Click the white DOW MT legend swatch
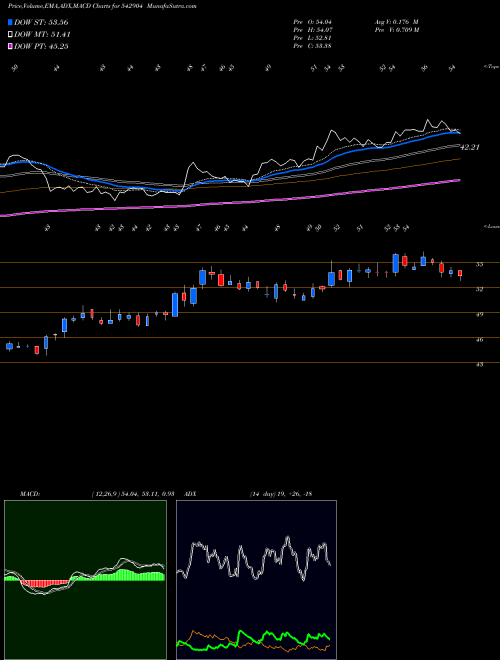The image size is (500, 660). point(11,35)
